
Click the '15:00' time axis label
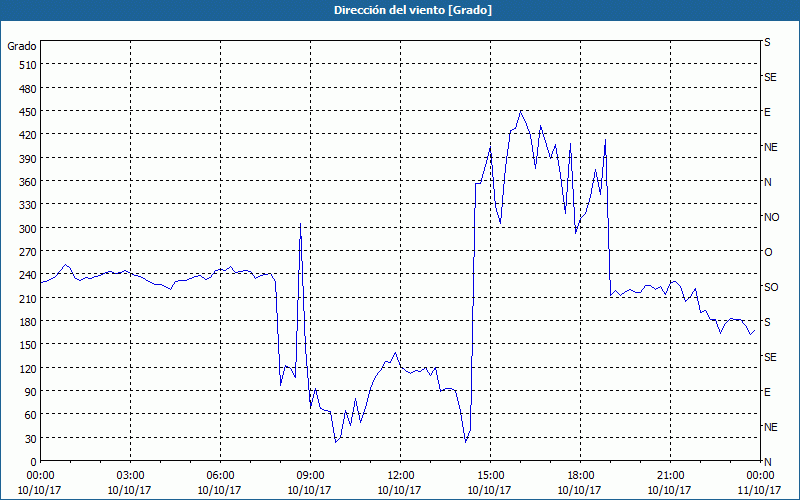490,476
